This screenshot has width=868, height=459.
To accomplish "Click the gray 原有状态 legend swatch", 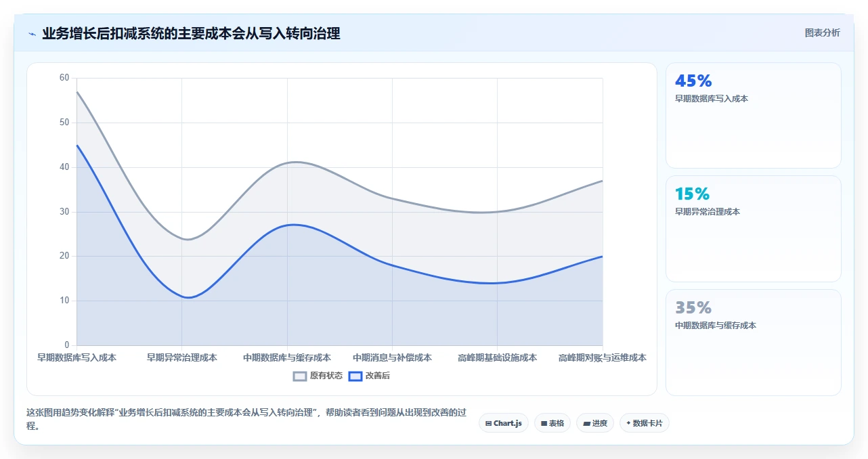I will [x=300, y=376].
